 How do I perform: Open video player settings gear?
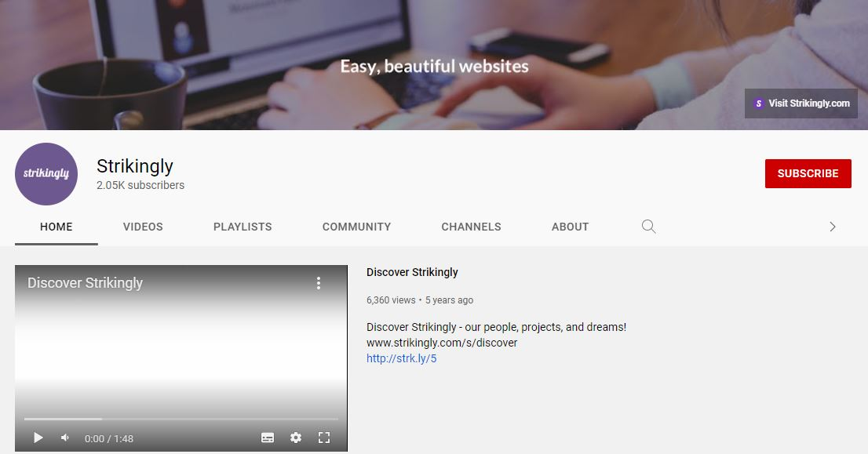[296, 438]
